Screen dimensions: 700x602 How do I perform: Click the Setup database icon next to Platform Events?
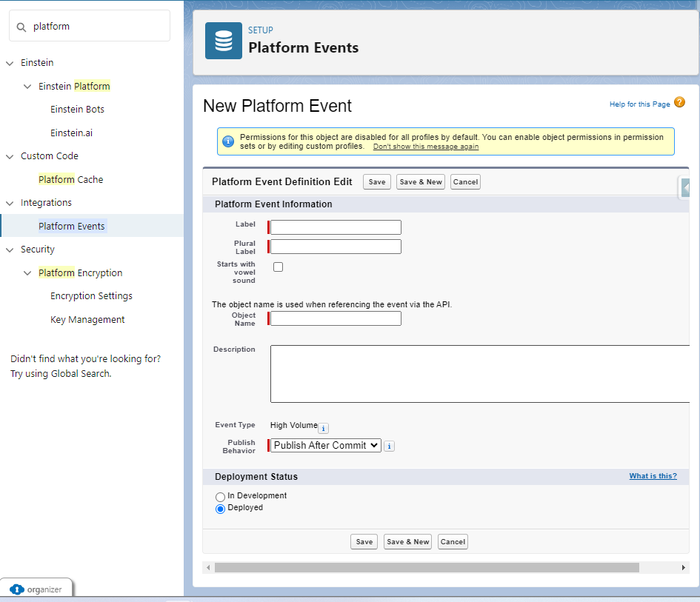tap(223, 41)
